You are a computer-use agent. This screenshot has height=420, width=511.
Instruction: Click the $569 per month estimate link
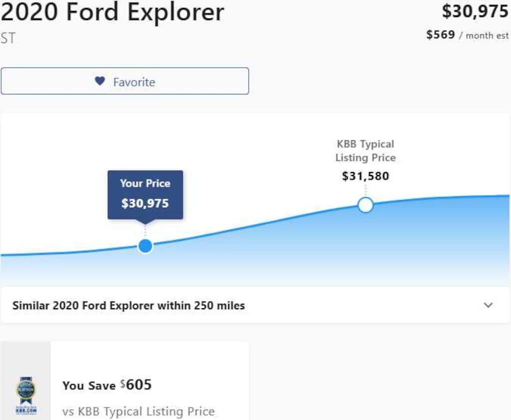coord(468,35)
